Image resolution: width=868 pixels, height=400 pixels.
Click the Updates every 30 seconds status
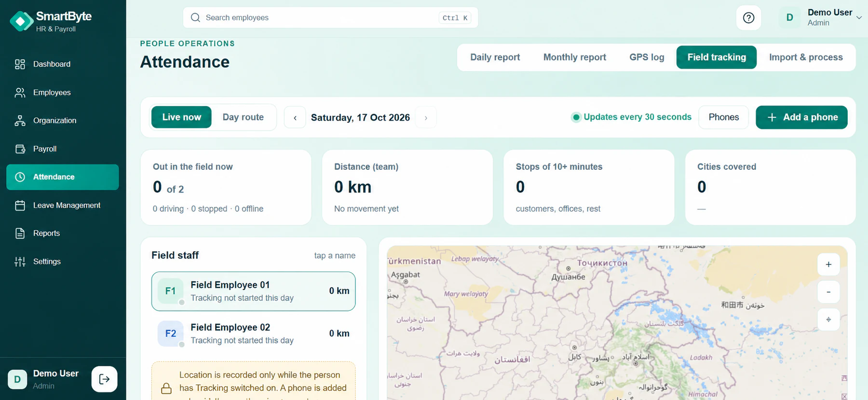coord(631,117)
